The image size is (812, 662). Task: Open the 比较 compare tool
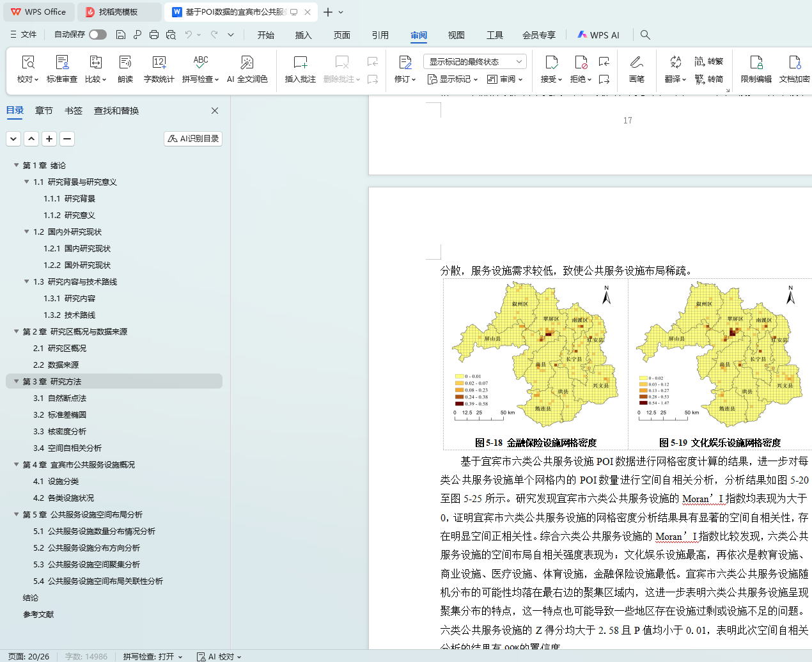coord(96,69)
